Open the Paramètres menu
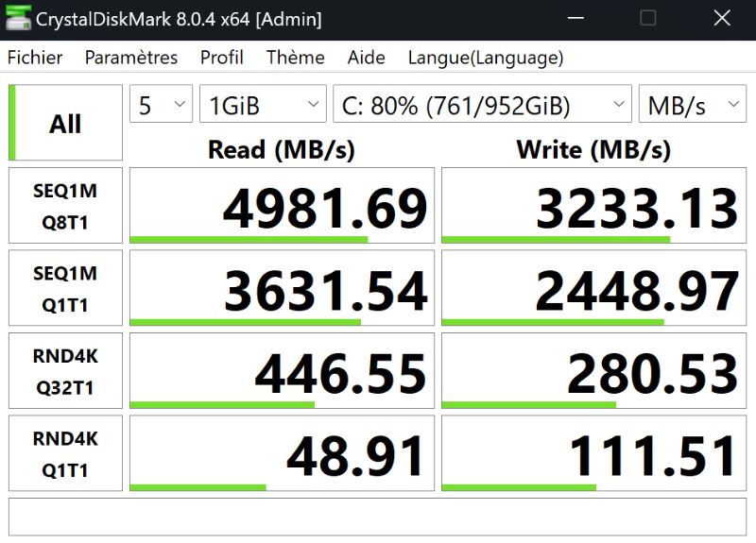This screenshot has width=756, height=543. click(131, 58)
